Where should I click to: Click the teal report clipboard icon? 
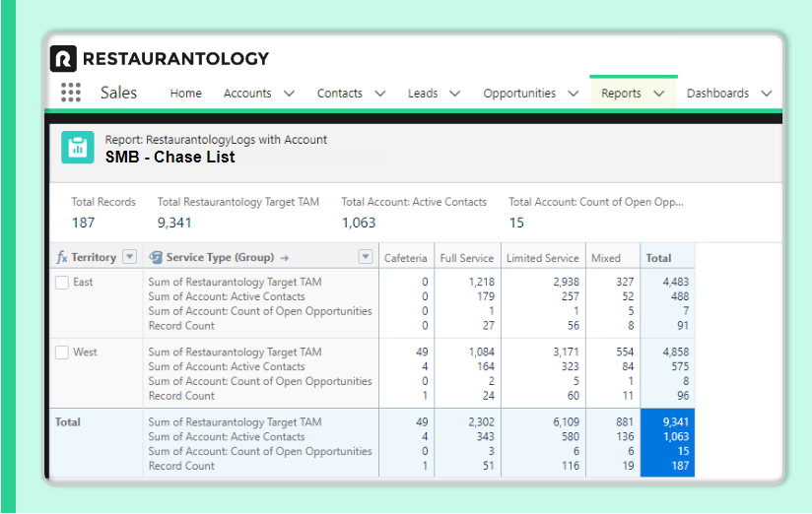(x=78, y=148)
